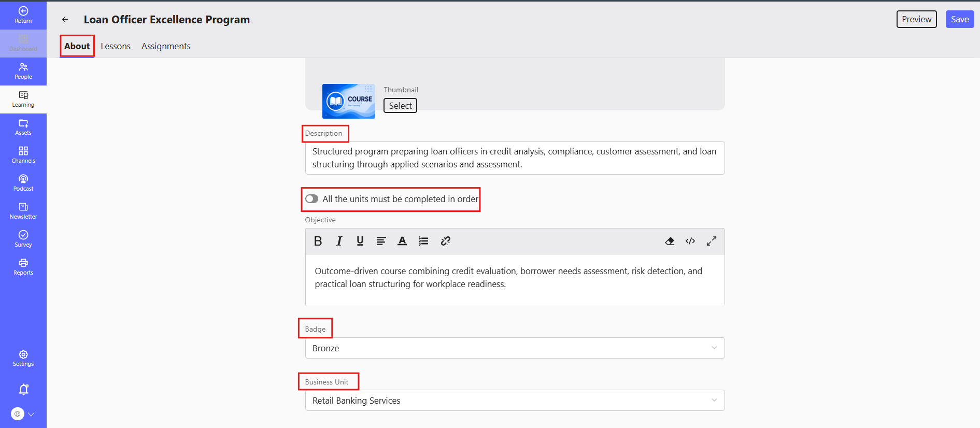Screen dimensions: 980x428
Task: Expand the user profile menu chevron
Action: (31, 414)
